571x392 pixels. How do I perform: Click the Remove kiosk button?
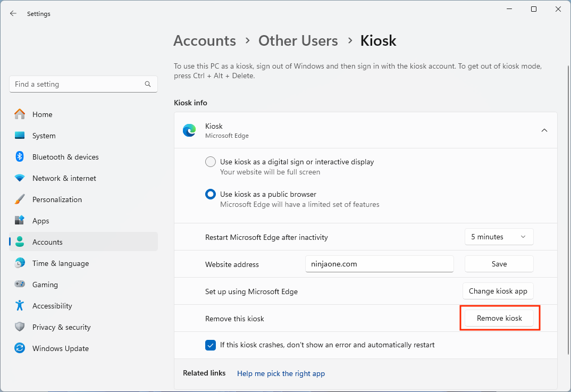tap(499, 318)
